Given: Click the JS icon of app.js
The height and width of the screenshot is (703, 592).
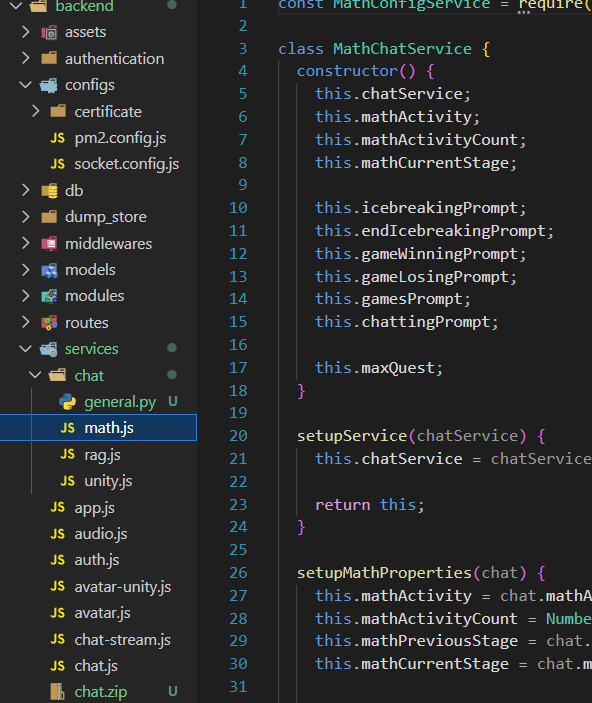Looking at the screenshot, I should click(58, 507).
